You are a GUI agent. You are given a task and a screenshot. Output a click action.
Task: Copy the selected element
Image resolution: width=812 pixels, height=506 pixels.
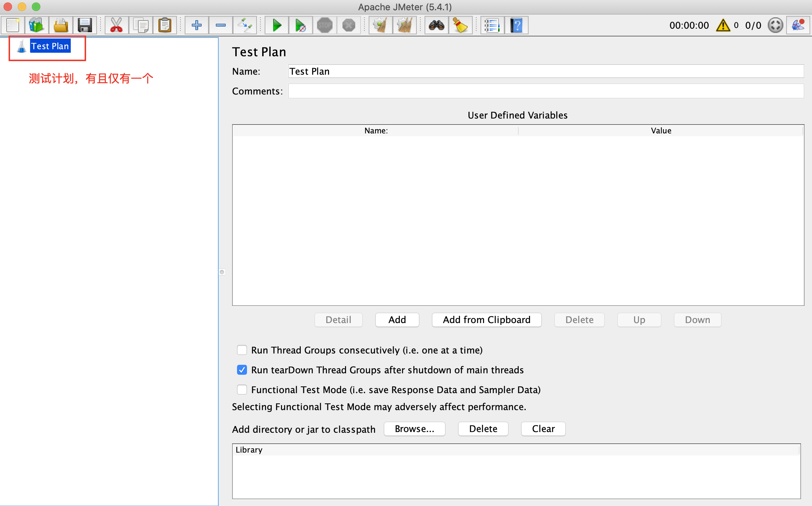pos(141,25)
